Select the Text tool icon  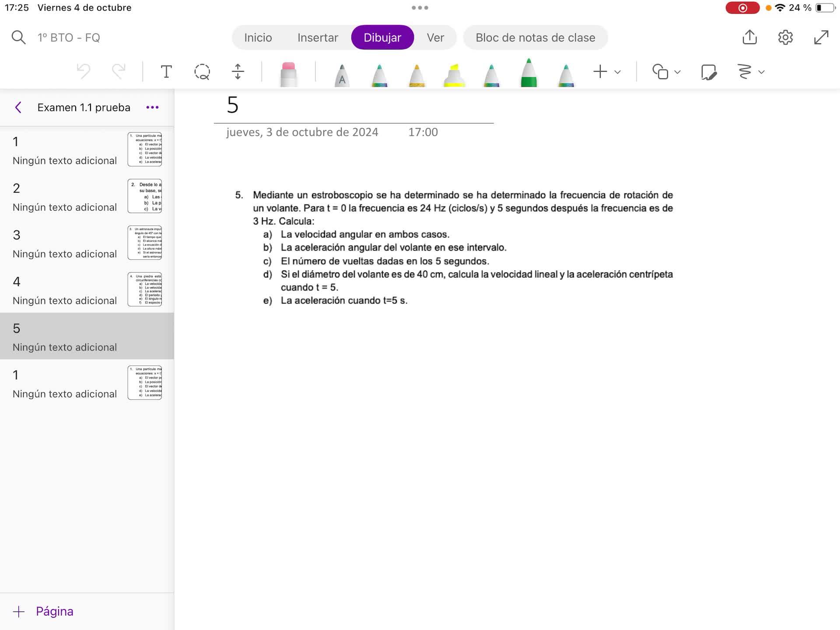click(x=166, y=72)
